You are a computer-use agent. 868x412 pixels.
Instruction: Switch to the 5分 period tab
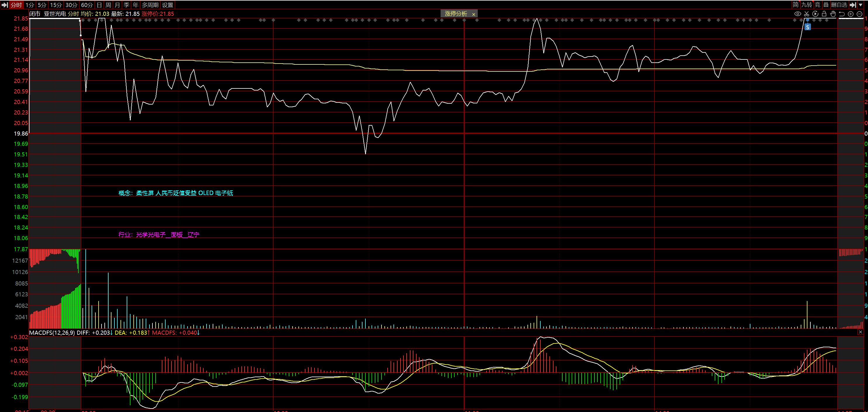[x=42, y=5]
